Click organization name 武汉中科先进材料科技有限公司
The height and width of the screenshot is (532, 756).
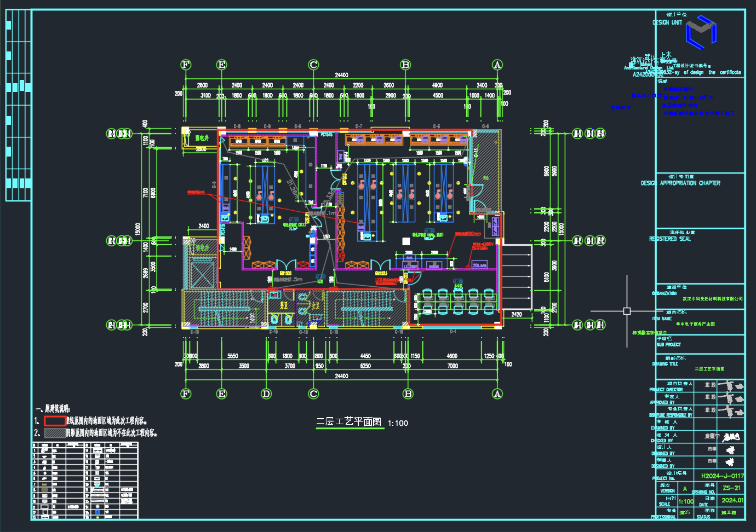pyautogui.click(x=713, y=299)
